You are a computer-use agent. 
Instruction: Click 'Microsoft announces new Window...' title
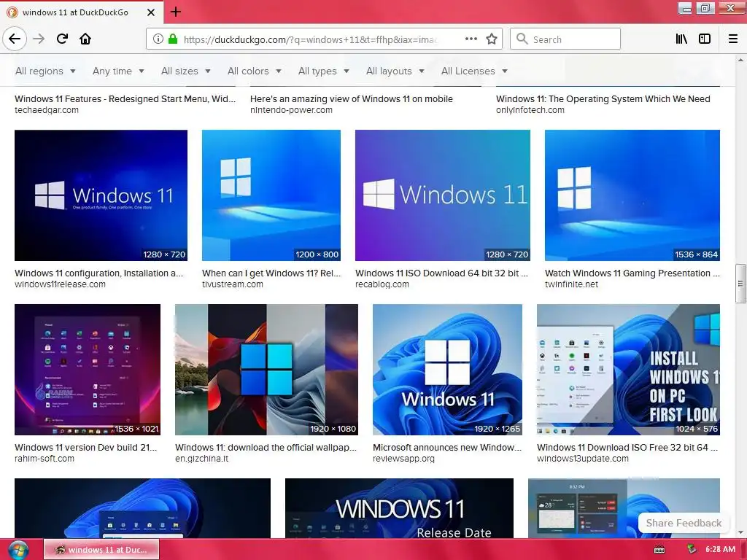(447, 448)
